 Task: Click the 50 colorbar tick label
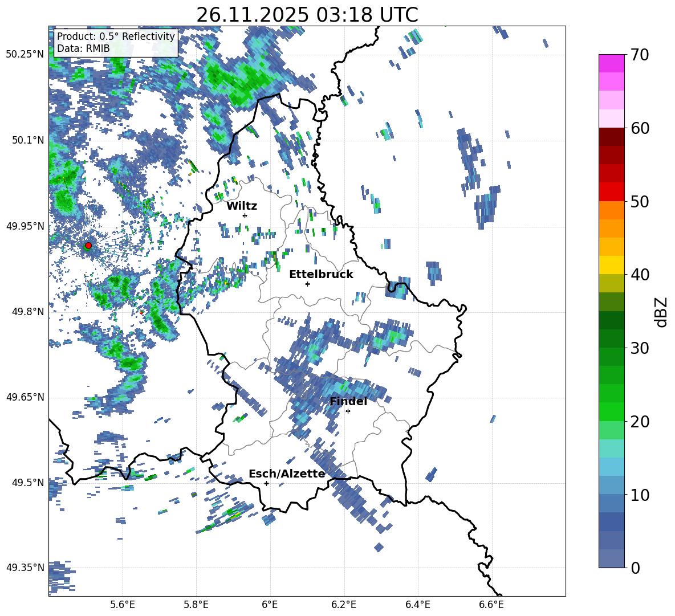(640, 202)
